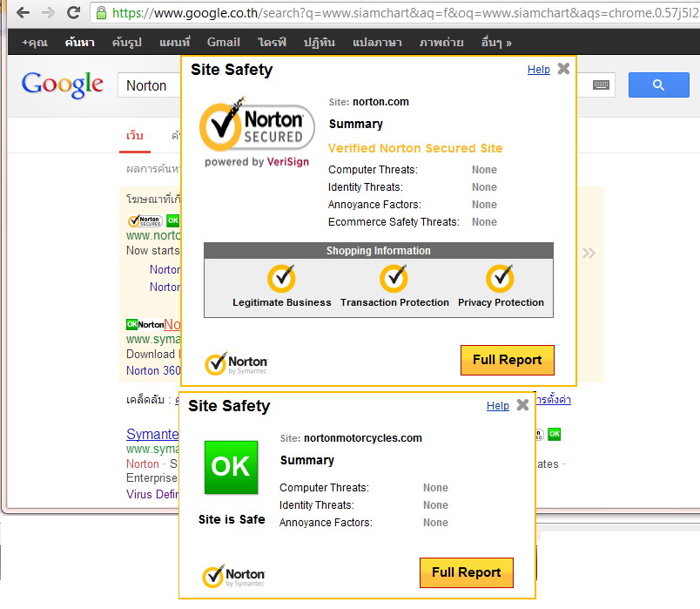Click the browser back arrow
The image size is (700, 609).
pos(23,12)
